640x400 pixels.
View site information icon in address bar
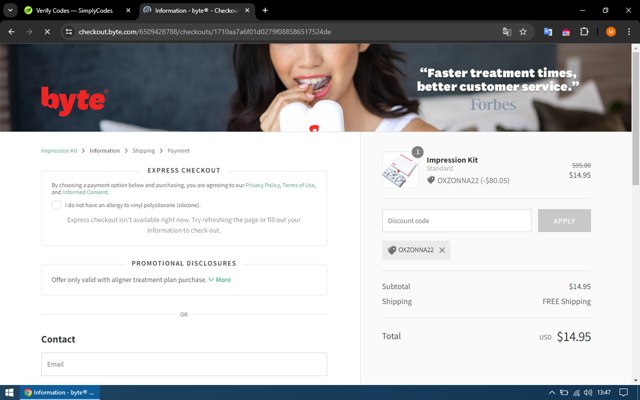tap(69, 32)
